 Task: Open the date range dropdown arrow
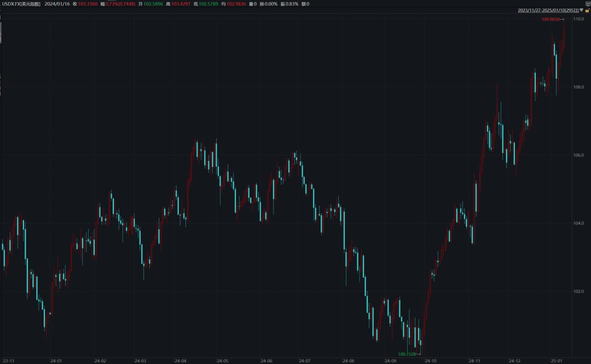point(581,10)
